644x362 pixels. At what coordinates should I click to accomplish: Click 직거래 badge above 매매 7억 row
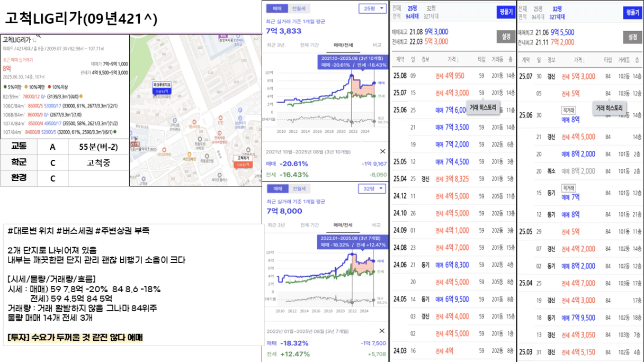[569, 188]
